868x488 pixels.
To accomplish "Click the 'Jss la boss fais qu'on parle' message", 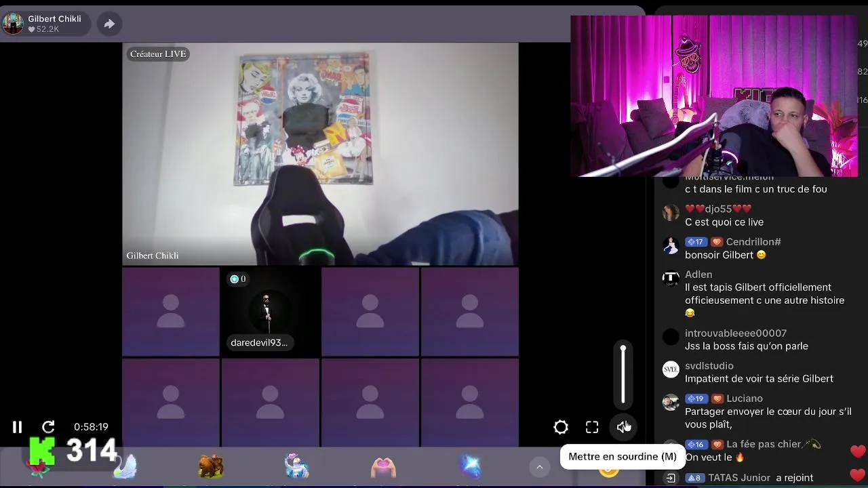I will [x=747, y=346].
